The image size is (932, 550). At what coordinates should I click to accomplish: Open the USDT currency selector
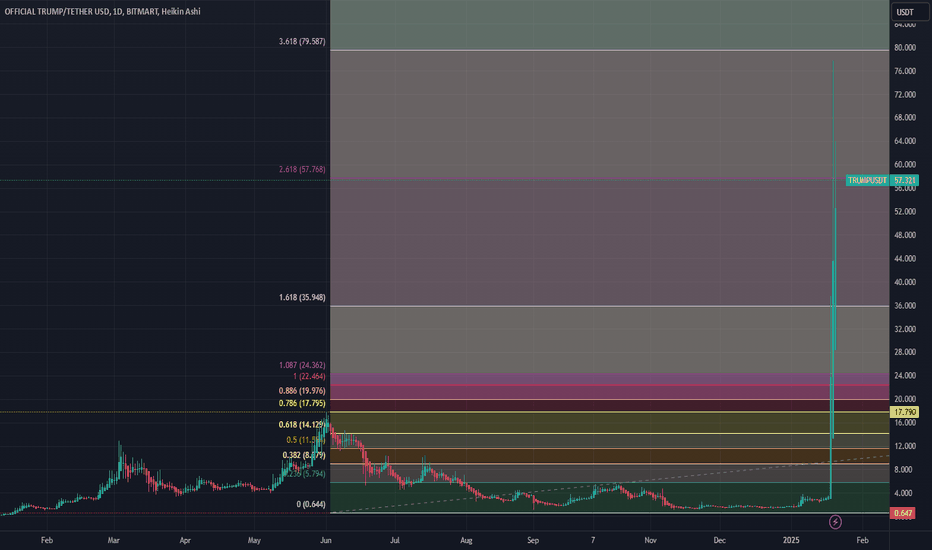[909, 12]
